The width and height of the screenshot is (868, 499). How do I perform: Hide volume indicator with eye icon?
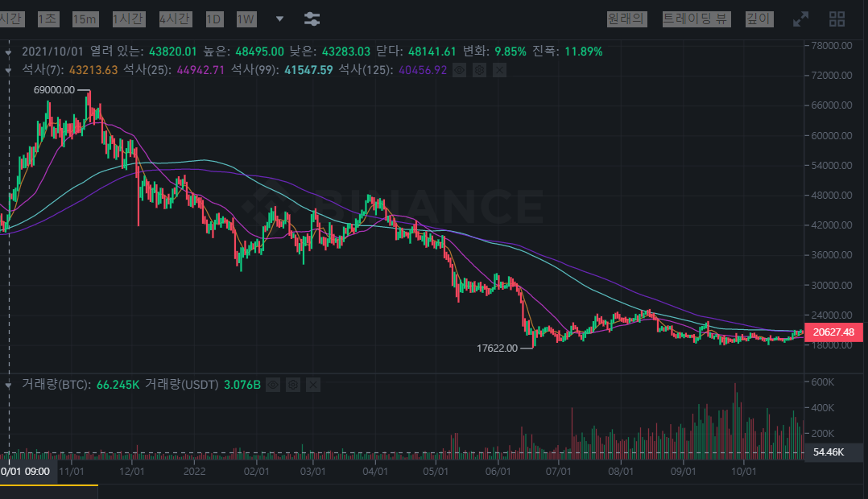[x=273, y=385]
